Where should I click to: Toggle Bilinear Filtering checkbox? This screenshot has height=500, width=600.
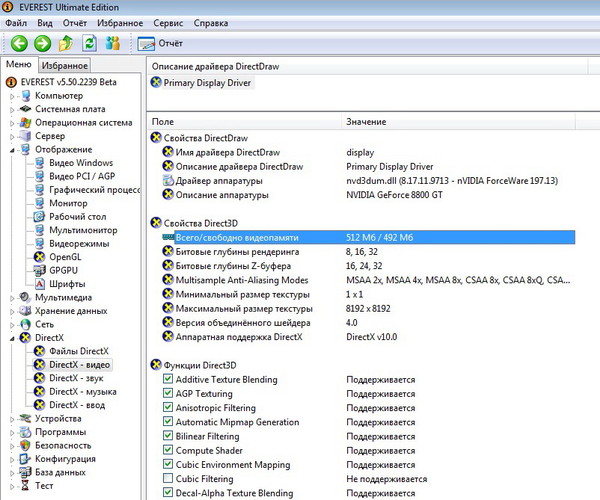(x=168, y=436)
